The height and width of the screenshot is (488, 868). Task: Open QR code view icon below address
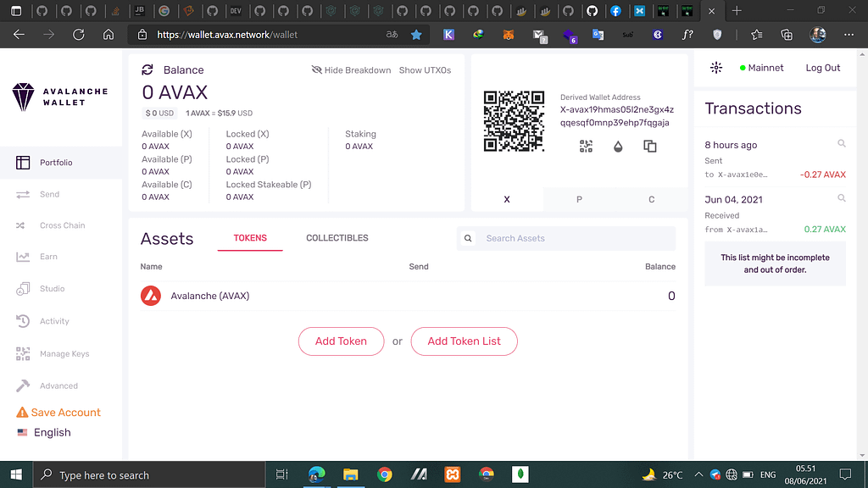586,146
